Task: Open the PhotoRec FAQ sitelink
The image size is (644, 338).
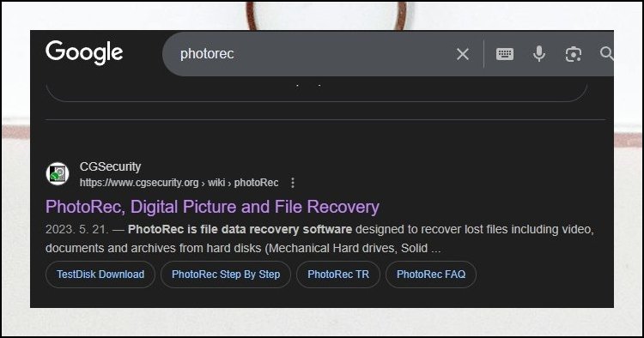Action: point(431,275)
